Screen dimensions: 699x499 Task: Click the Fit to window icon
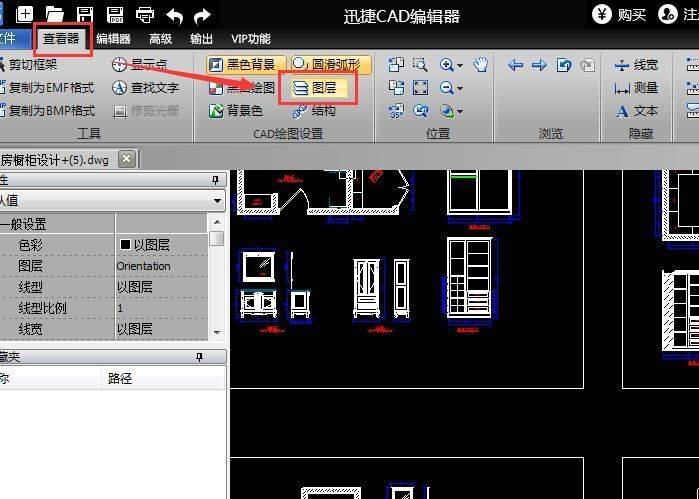[420, 87]
